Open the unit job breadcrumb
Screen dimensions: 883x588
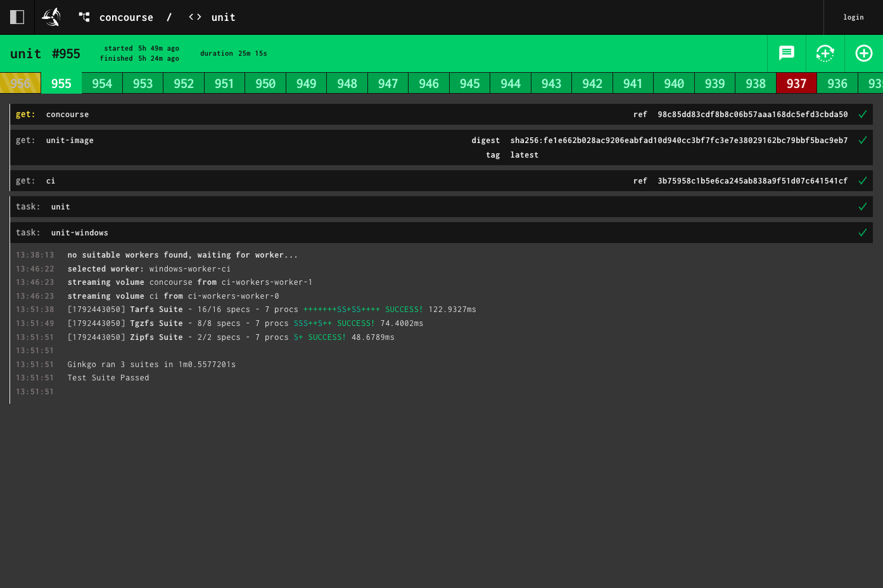224,18
